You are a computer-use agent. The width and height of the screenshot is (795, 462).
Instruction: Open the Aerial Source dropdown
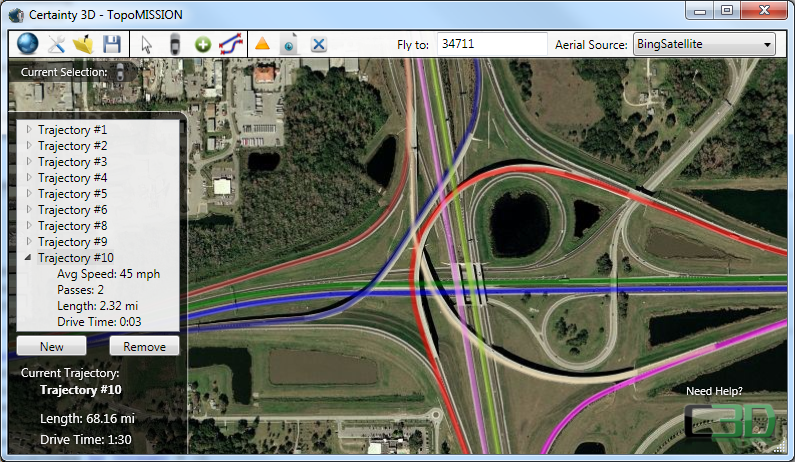pyautogui.click(x=705, y=45)
